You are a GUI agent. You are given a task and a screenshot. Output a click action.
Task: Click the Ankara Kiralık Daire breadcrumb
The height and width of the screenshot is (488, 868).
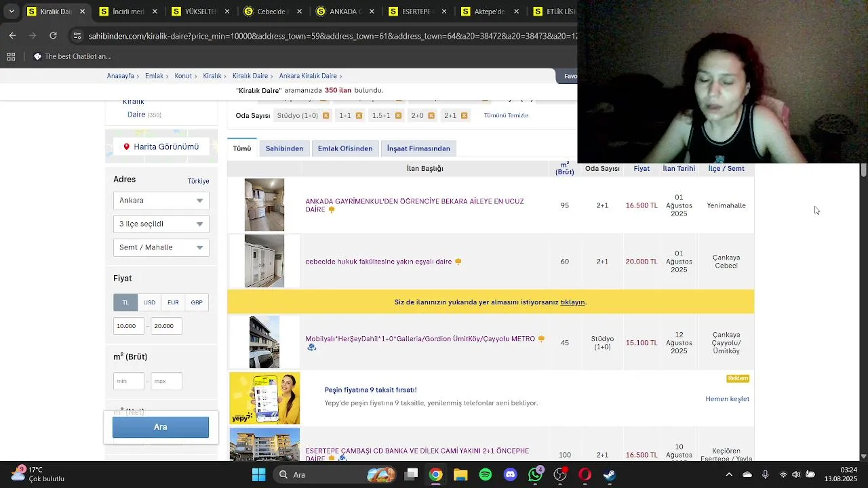pyautogui.click(x=308, y=76)
